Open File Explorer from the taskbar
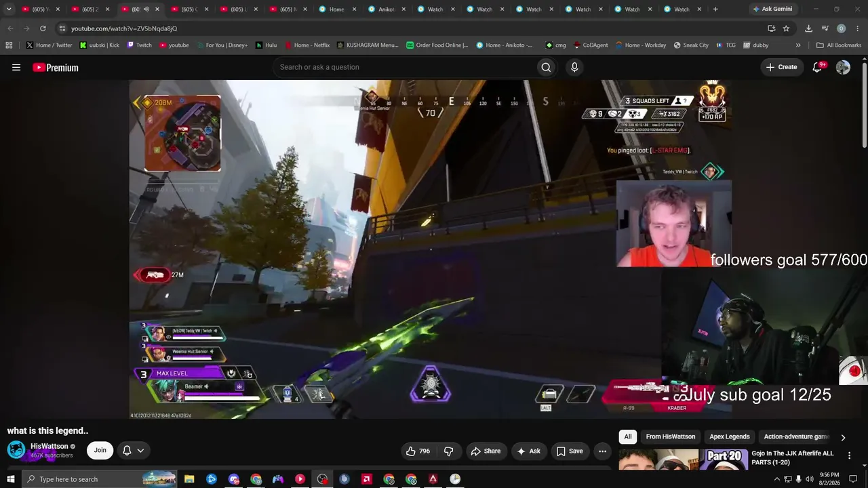The image size is (868, 488). point(189,479)
